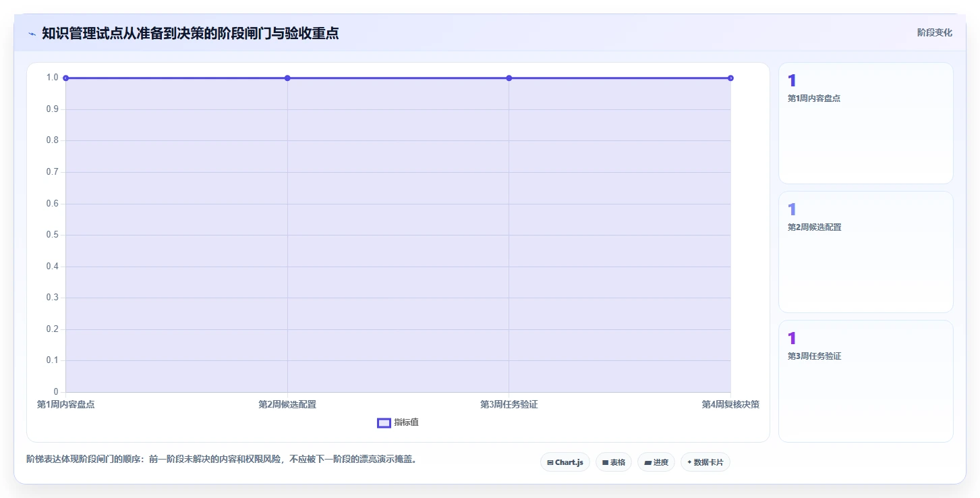The image size is (980, 498).
Task: Click the 指标值 legend label
Action: coord(407,422)
